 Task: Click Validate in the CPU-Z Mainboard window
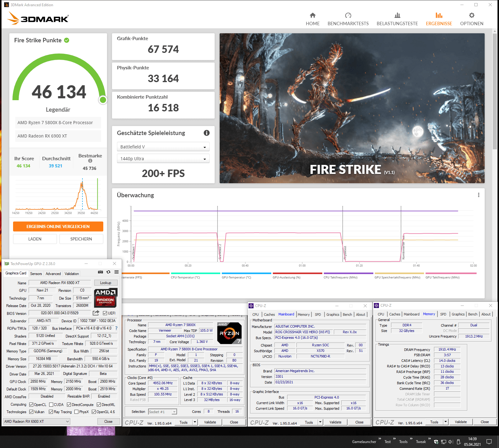[335, 422]
